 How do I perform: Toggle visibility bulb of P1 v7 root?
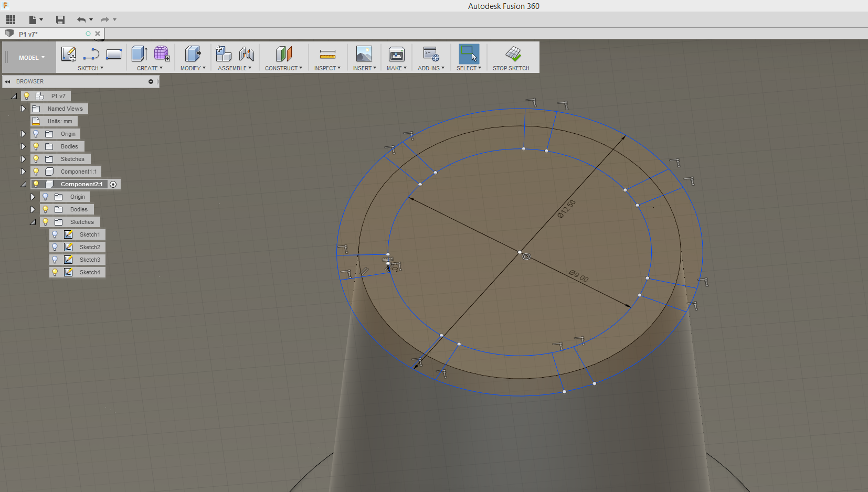click(x=27, y=96)
